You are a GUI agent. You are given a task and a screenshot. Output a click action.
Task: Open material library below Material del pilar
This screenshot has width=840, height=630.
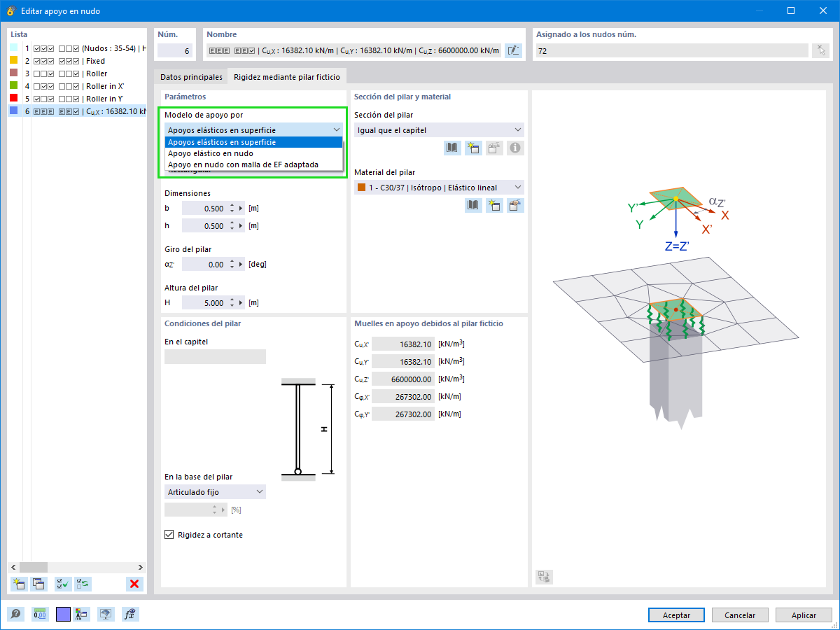474,205
